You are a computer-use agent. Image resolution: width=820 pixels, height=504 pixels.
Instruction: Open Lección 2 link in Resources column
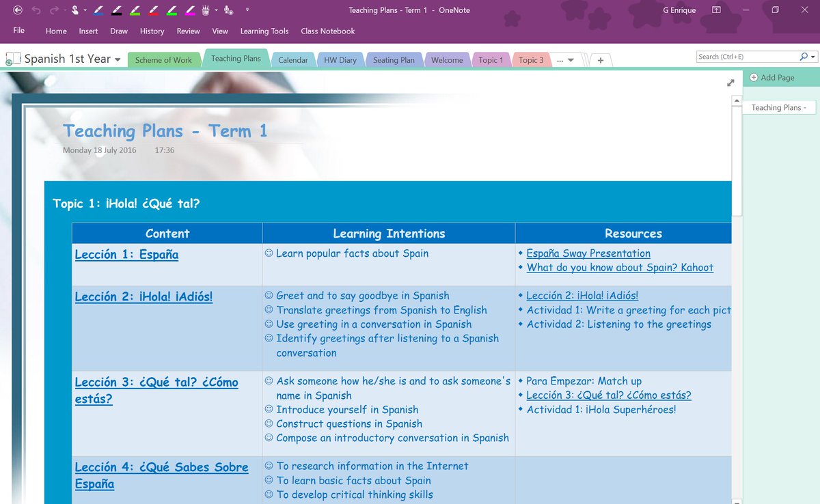[582, 296]
